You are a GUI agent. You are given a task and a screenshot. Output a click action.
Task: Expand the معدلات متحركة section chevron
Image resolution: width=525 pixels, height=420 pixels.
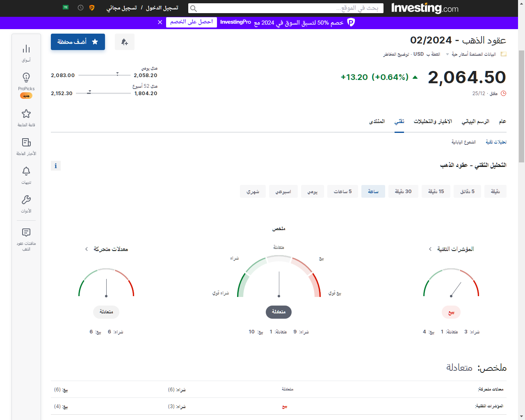pos(87,249)
